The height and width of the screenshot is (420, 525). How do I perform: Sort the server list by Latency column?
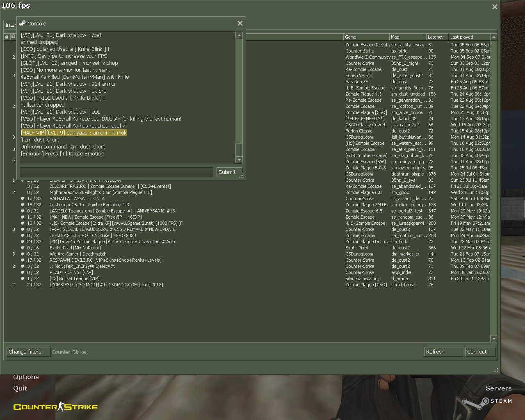(436, 37)
